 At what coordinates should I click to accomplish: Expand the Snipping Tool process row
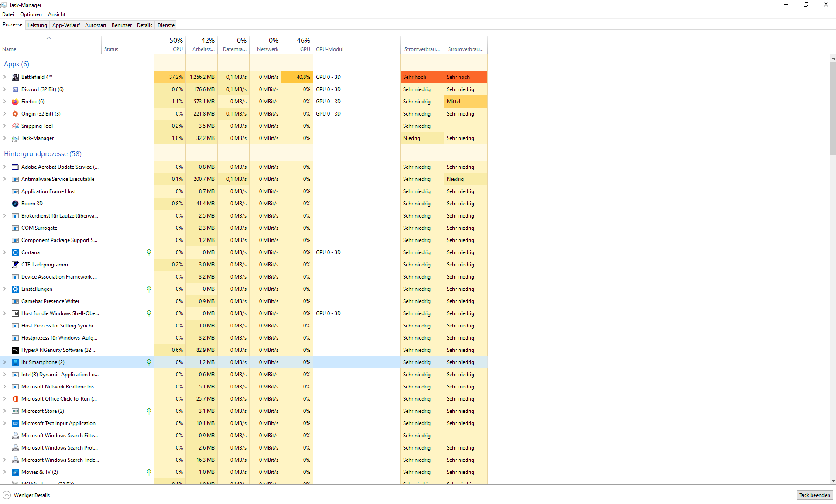(5, 126)
